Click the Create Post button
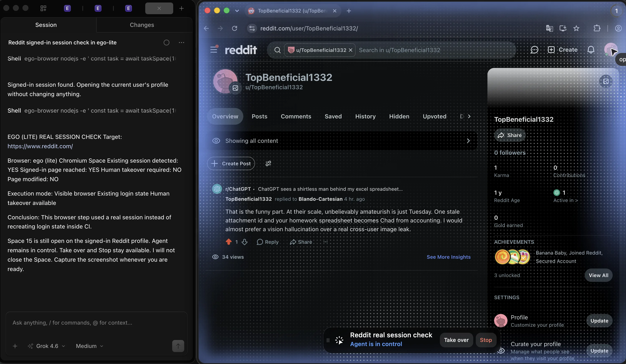 [231, 163]
